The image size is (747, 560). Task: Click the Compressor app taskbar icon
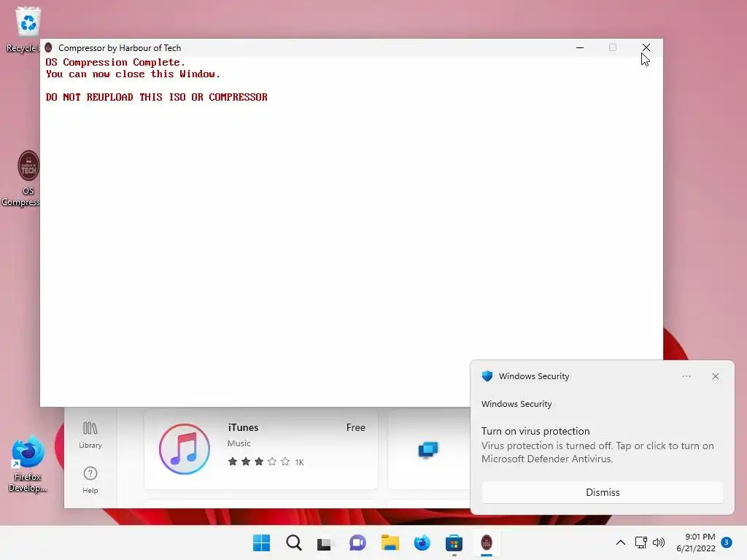coord(487,542)
